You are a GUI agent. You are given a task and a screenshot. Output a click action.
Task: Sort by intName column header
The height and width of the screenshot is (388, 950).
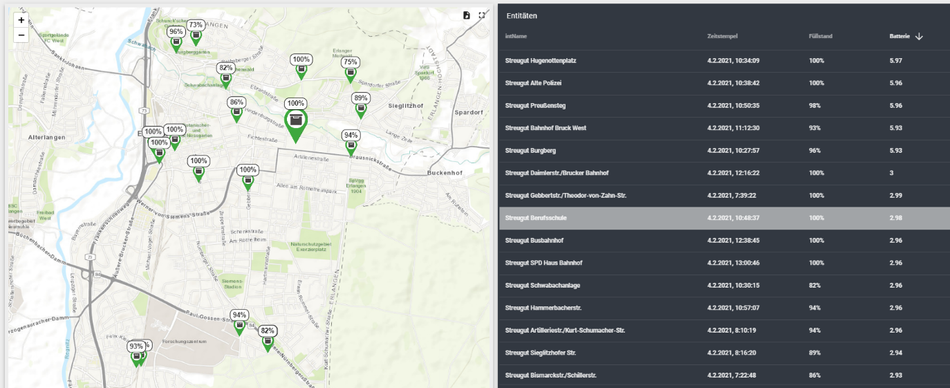tap(516, 36)
